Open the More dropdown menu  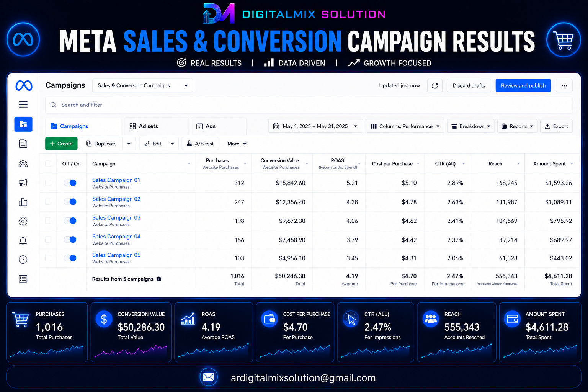point(237,144)
